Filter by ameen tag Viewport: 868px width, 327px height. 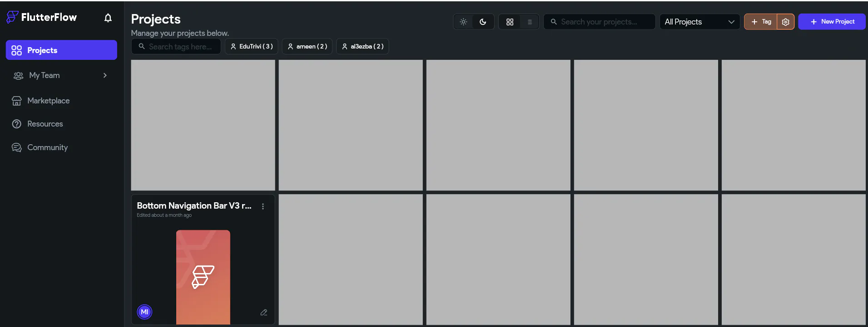point(307,46)
